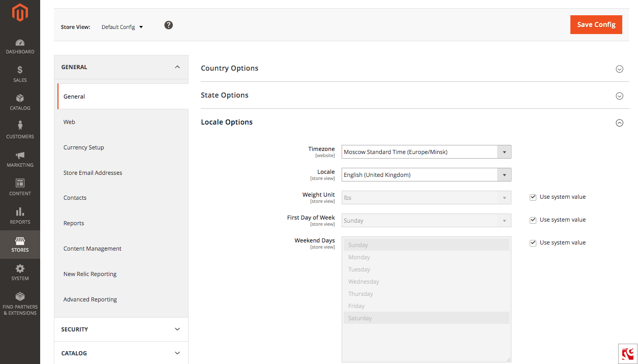Open the Content menu
The width and height of the screenshot is (638, 364).
tap(20, 188)
